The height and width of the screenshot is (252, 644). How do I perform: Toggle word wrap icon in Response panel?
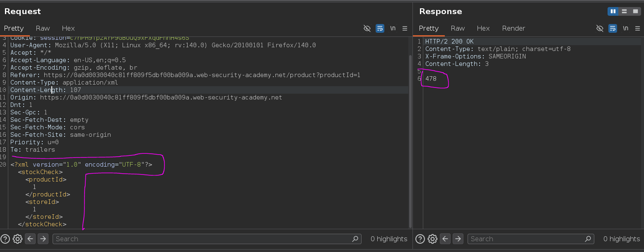tap(613, 28)
